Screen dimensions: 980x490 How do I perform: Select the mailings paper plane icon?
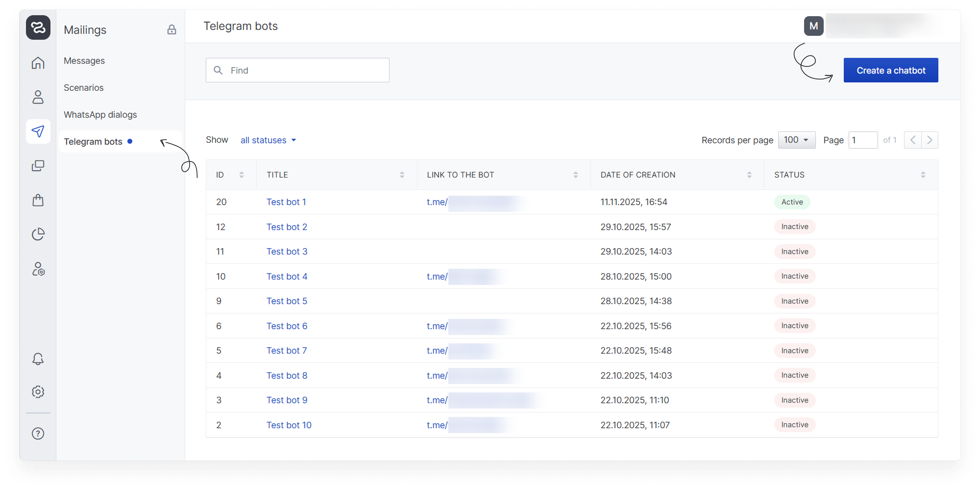(38, 131)
